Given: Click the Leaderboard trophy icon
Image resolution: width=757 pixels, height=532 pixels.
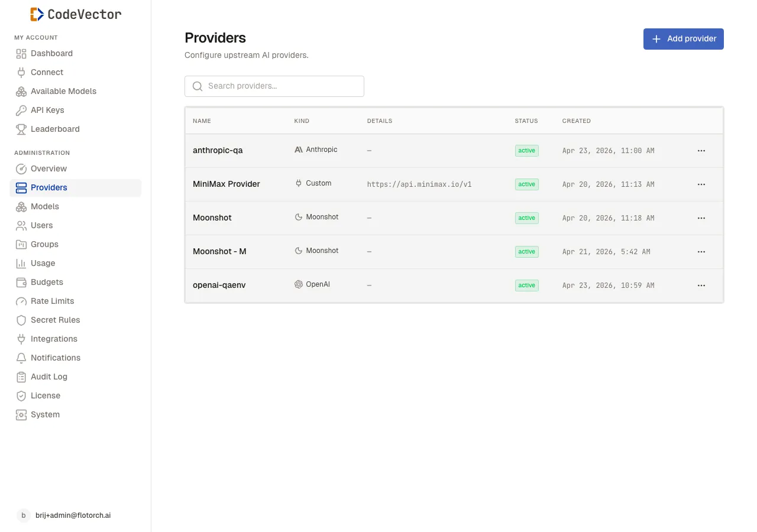Looking at the screenshot, I should pos(21,129).
